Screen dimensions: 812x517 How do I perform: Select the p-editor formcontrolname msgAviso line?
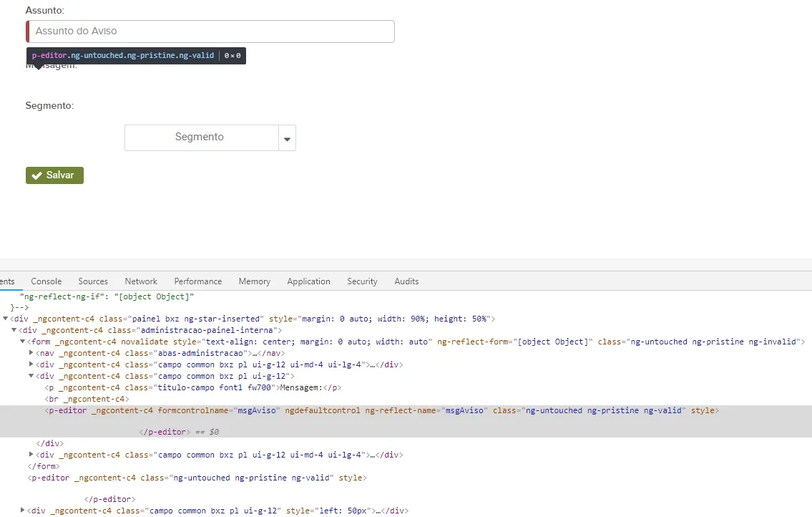381,410
